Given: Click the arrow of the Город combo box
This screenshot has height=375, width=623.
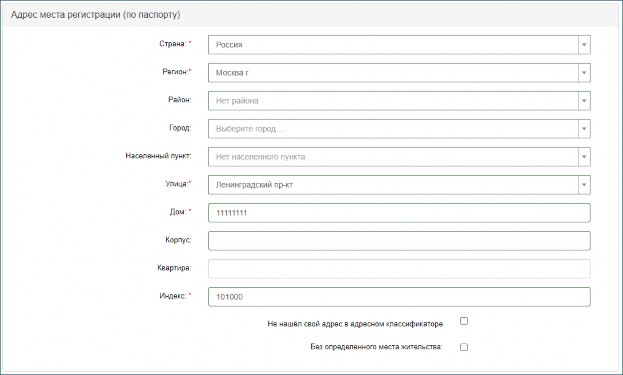Looking at the screenshot, I should [584, 129].
